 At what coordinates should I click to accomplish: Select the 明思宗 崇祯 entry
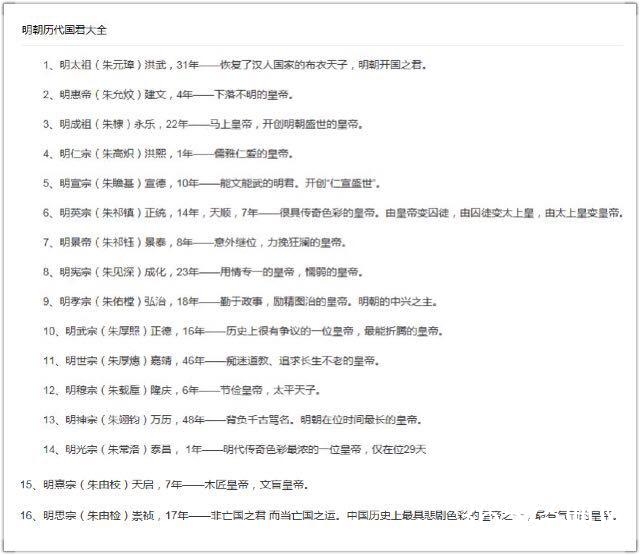tap(318, 516)
